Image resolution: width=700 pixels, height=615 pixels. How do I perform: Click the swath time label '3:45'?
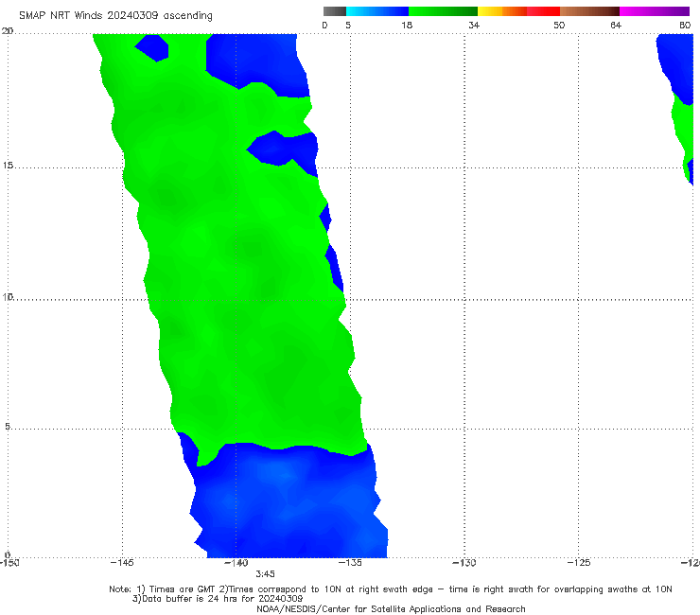(265, 574)
